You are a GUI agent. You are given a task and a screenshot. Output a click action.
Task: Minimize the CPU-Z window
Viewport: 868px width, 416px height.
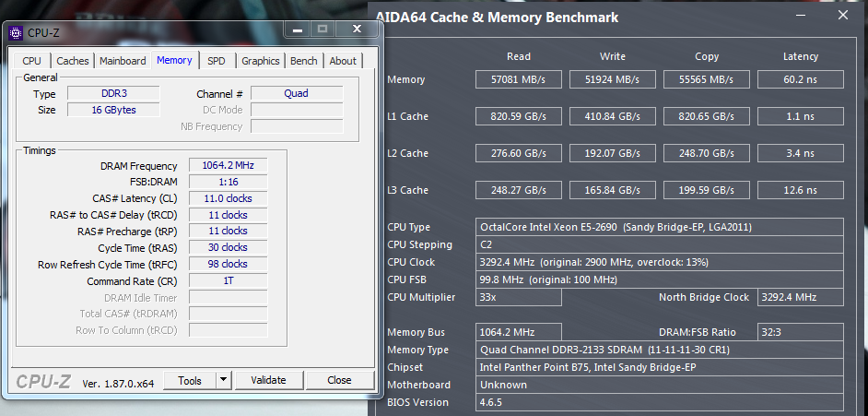(298, 30)
